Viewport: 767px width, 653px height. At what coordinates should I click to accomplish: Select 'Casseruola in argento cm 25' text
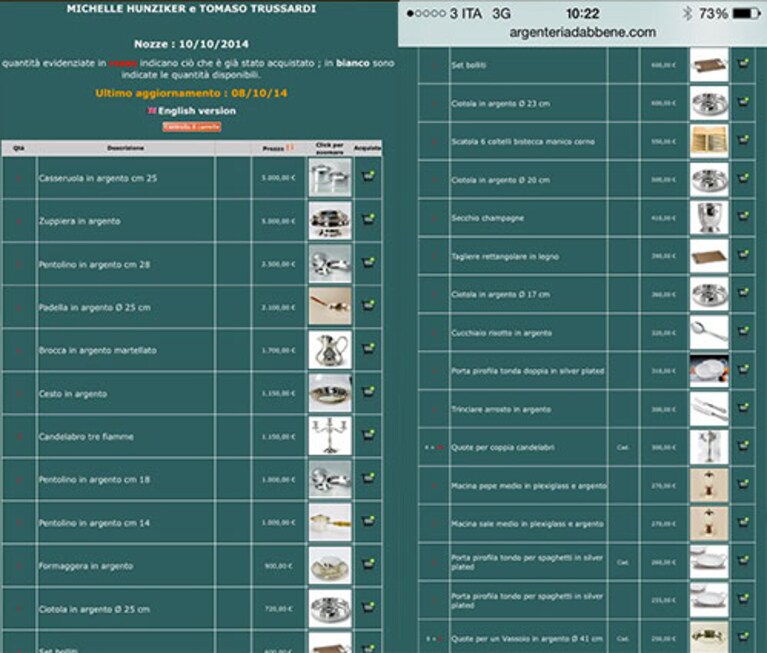(x=98, y=178)
